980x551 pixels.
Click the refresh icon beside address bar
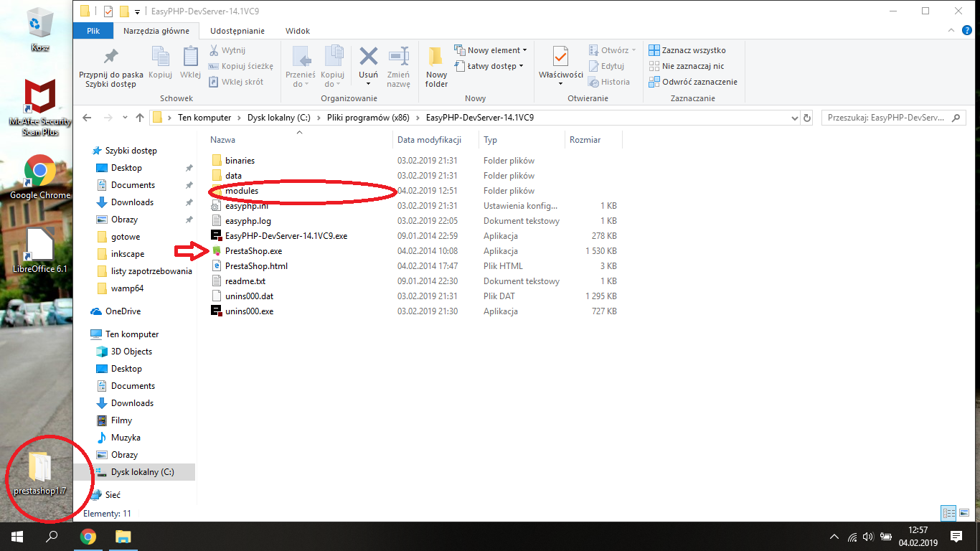pyautogui.click(x=807, y=118)
